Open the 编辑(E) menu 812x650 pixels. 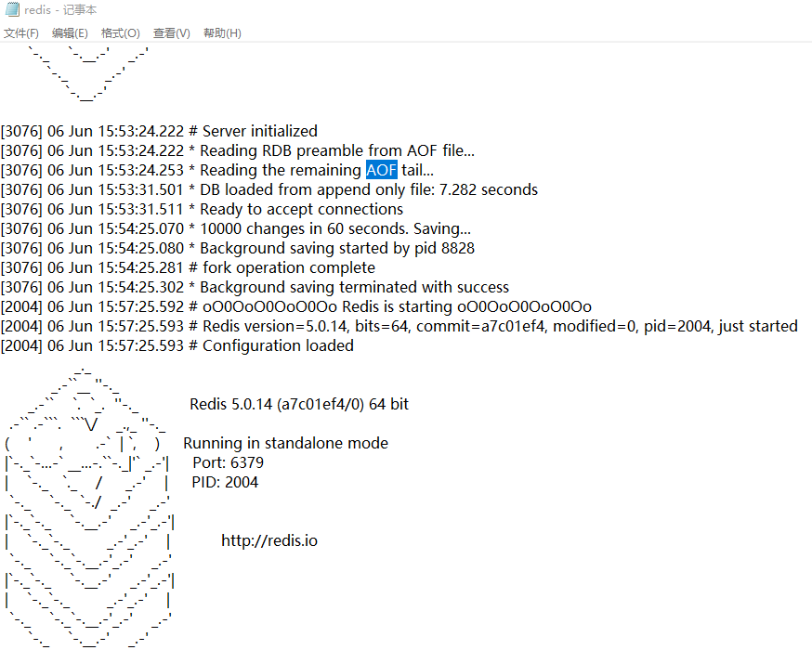click(70, 33)
